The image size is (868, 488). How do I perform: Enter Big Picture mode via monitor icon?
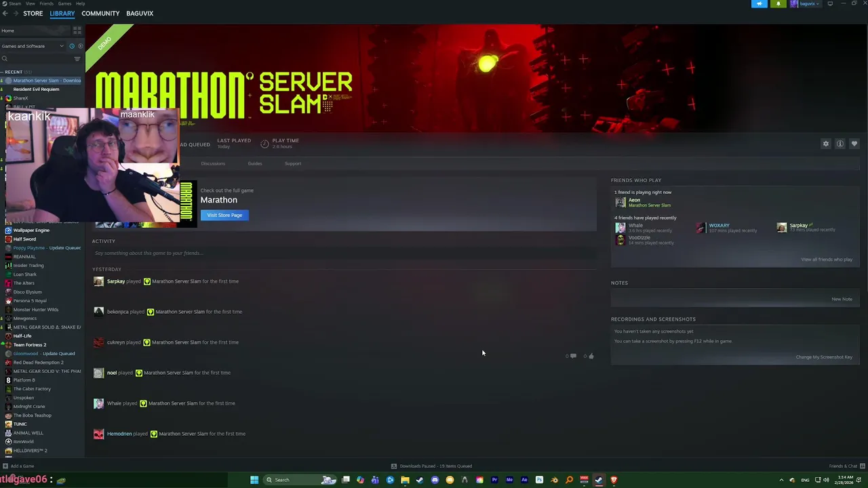pyautogui.click(x=830, y=3)
